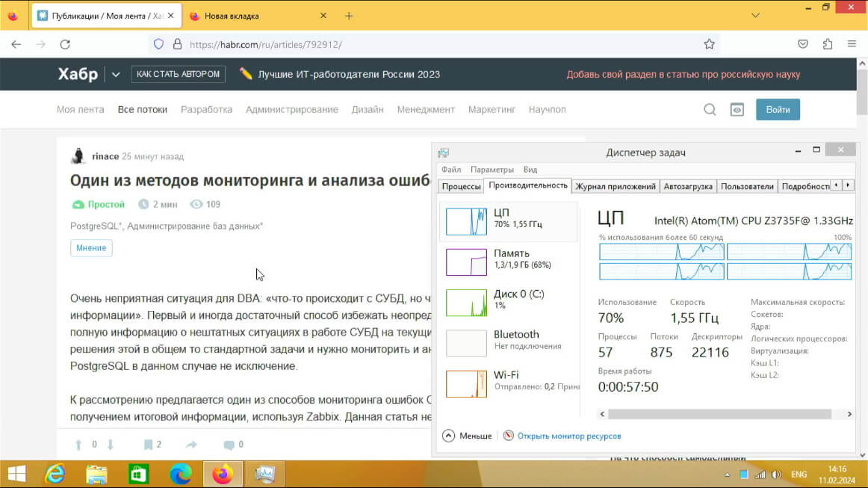Switch to the Подробности tab

(x=805, y=187)
